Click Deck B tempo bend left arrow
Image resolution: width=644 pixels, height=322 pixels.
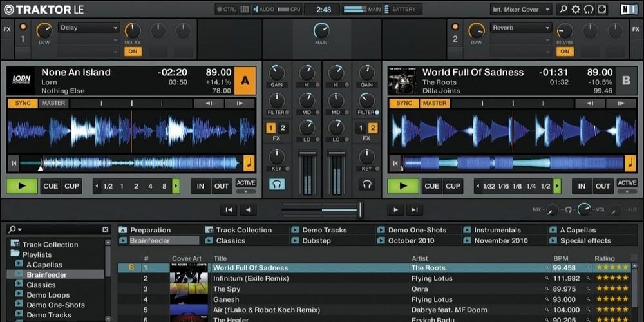pos(590,103)
